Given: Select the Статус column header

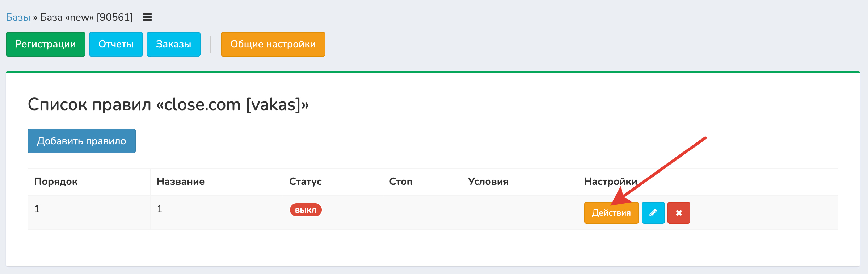Looking at the screenshot, I should 305,182.
